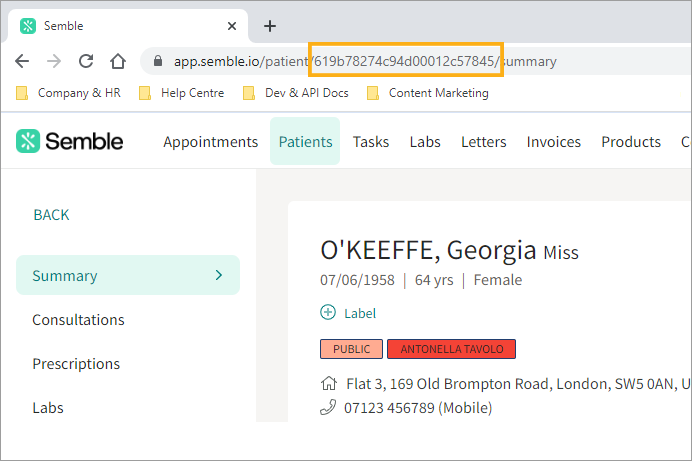Viewport: 692px width, 461px height.
Task: Click the house address icon
Action: pos(329,383)
